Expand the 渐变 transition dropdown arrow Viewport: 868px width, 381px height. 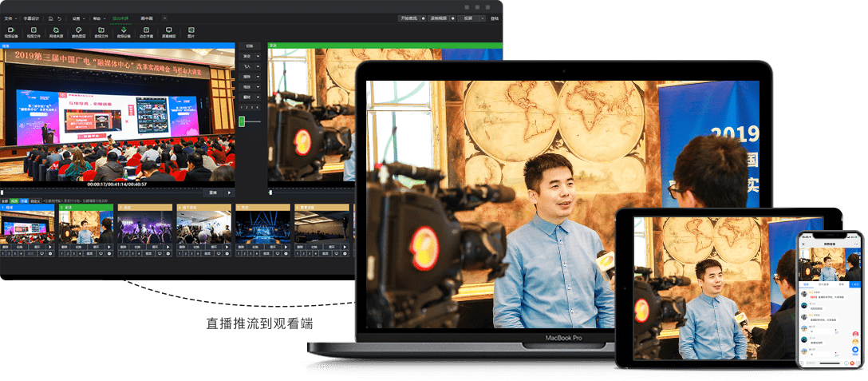tap(258, 57)
